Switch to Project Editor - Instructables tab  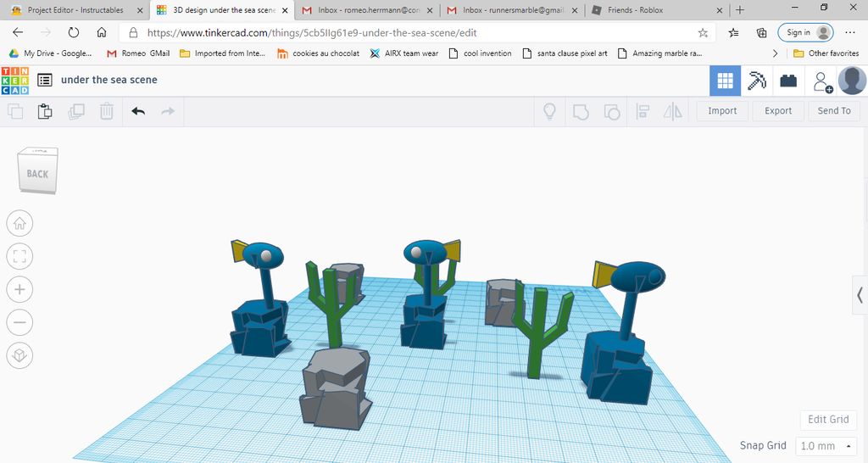pyautogui.click(x=75, y=10)
